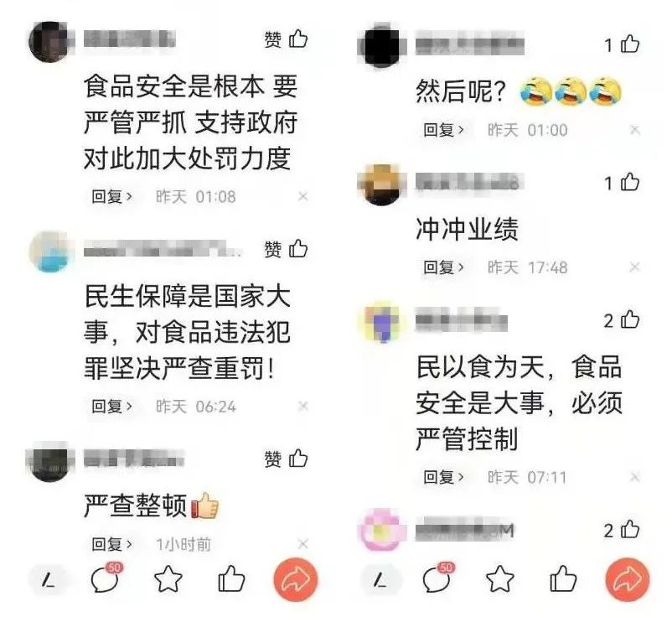Reply to the 严查整顿 comment
The width and height of the screenshot is (672, 617).
111,544
